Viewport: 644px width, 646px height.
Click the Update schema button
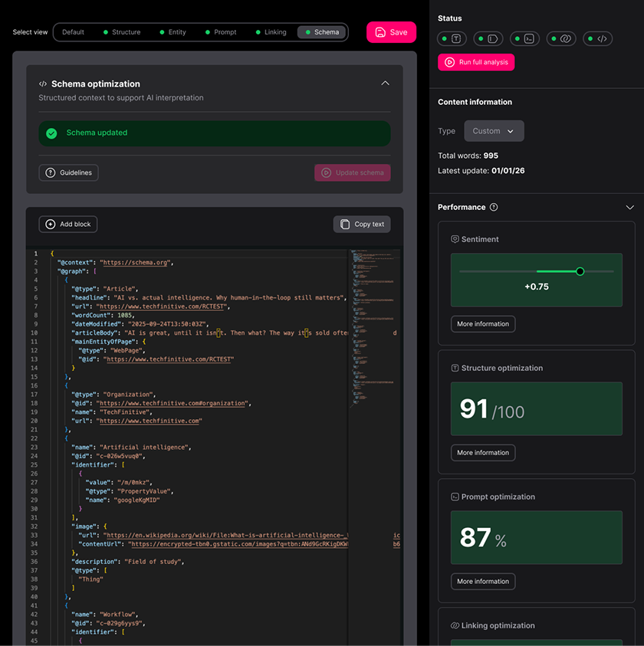tap(353, 172)
